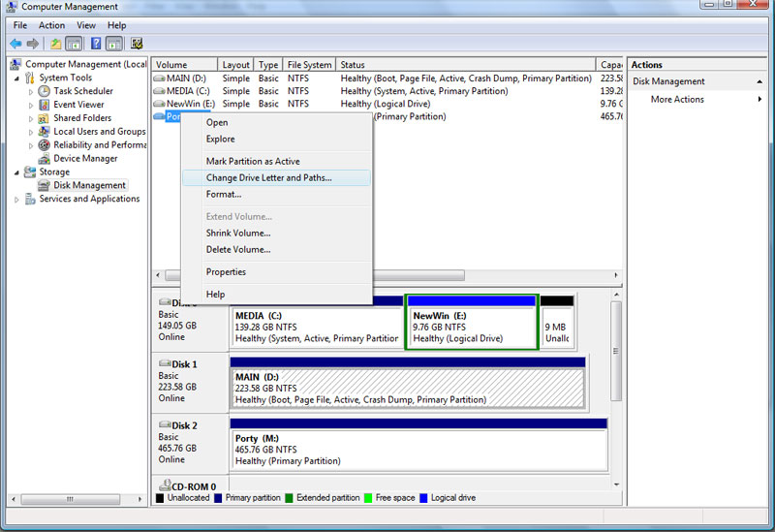Open the blue Help question mark icon
775x532 pixels.
pyautogui.click(x=96, y=44)
